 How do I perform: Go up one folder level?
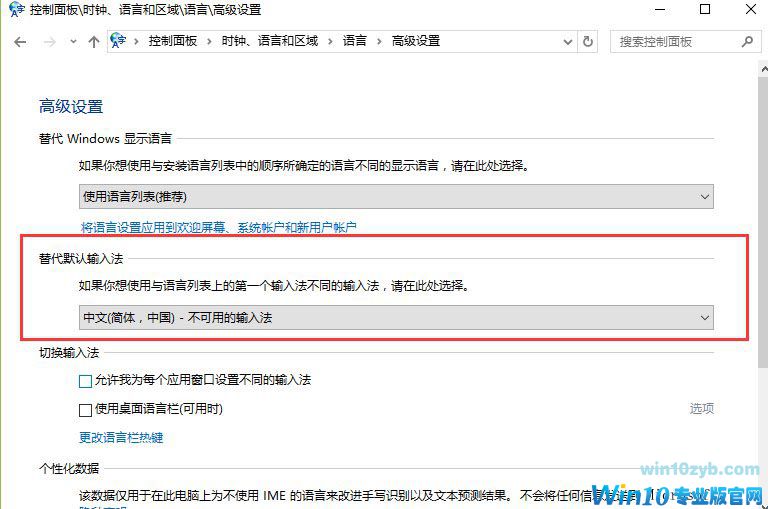coord(94,42)
